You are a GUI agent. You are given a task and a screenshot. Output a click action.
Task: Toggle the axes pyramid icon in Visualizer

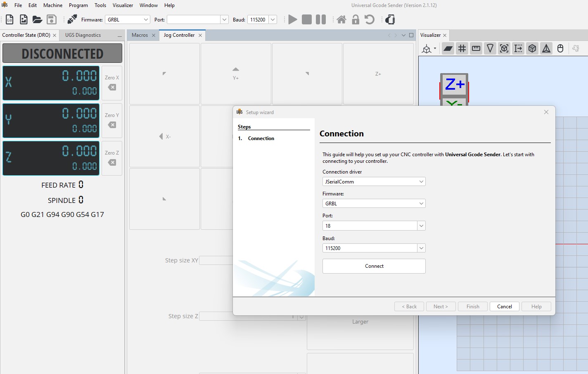(546, 49)
